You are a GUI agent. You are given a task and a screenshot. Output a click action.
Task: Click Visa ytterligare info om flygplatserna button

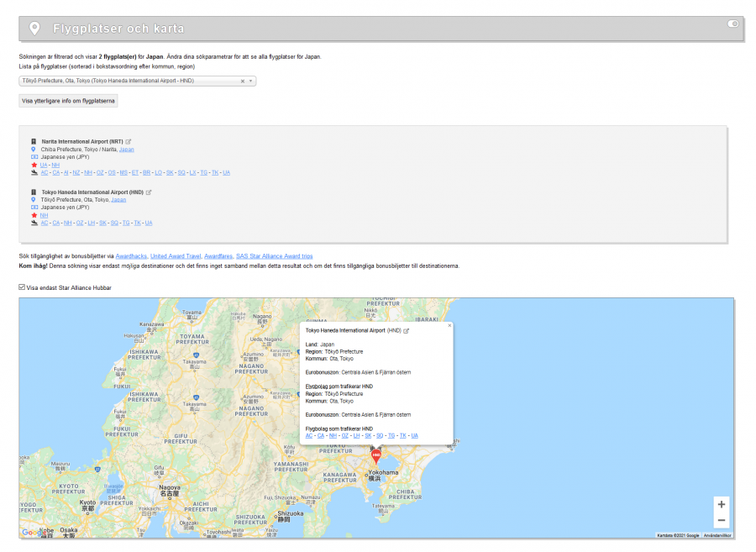69,101
